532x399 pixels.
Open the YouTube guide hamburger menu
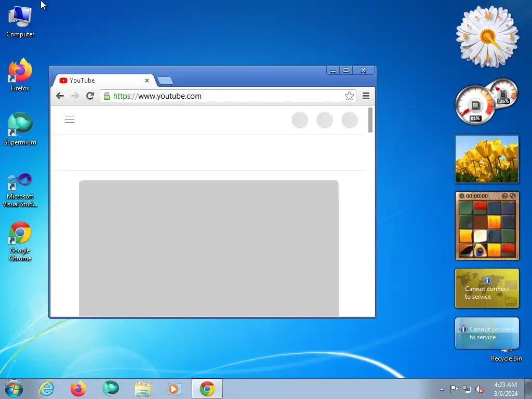pos(70,119)
